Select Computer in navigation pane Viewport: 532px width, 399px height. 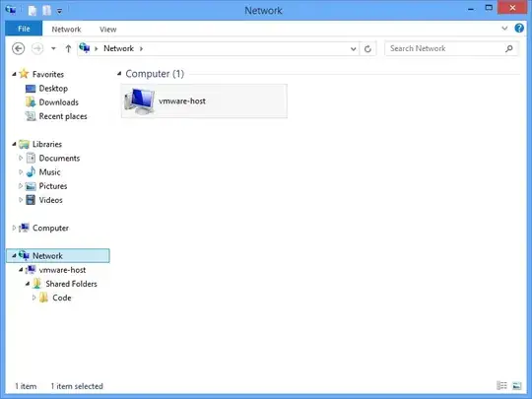pos(50,228)
